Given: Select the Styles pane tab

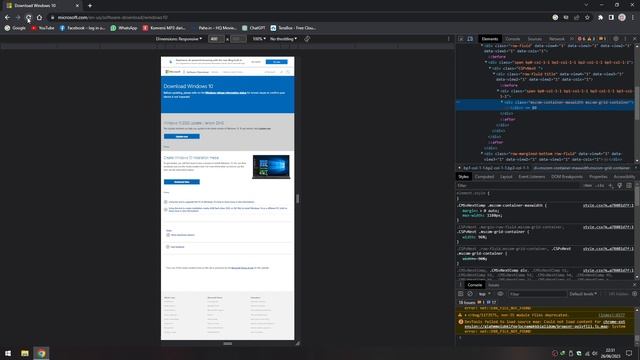Looking at the screenshot, I should tap(463, 177).
